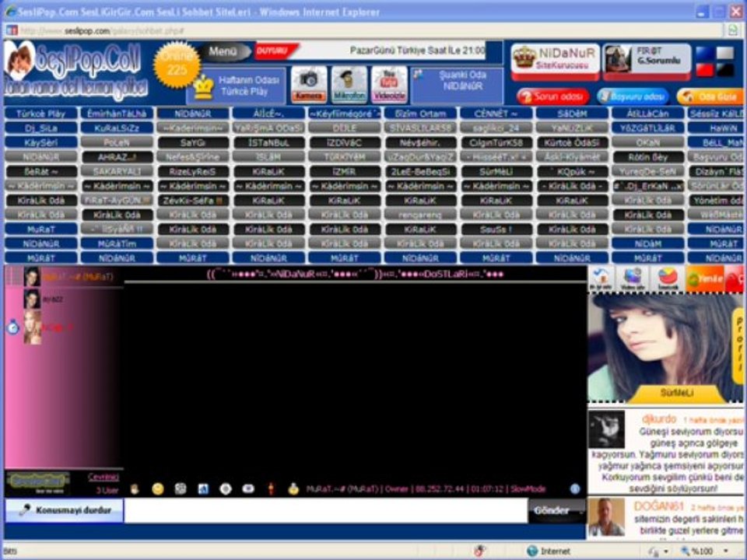Click the DUYURU announcement label

(275, 51)
